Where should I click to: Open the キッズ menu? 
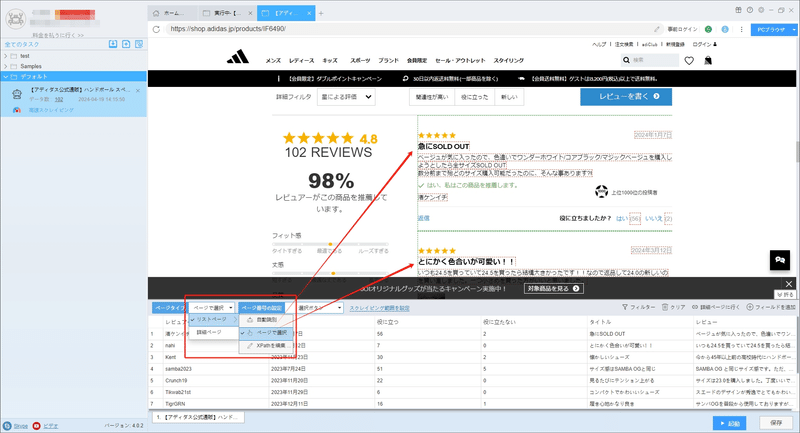(330, 60)
